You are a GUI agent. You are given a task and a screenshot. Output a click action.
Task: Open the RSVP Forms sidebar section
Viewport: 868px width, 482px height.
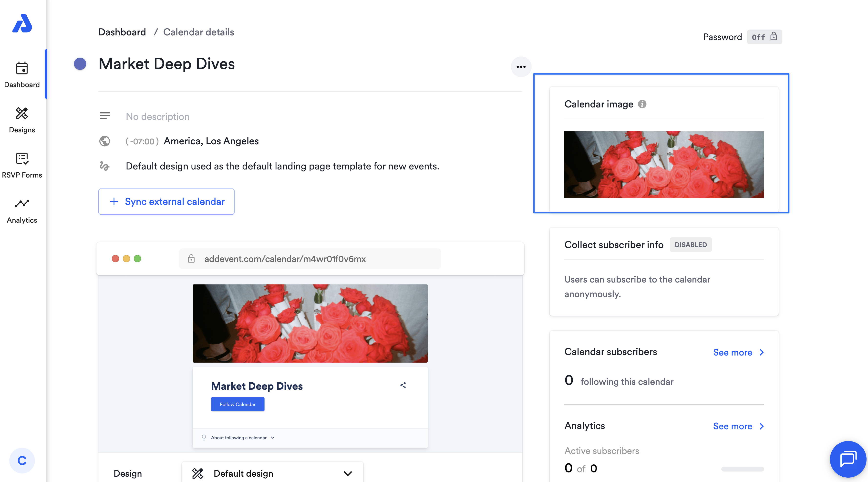pos(22,165)
